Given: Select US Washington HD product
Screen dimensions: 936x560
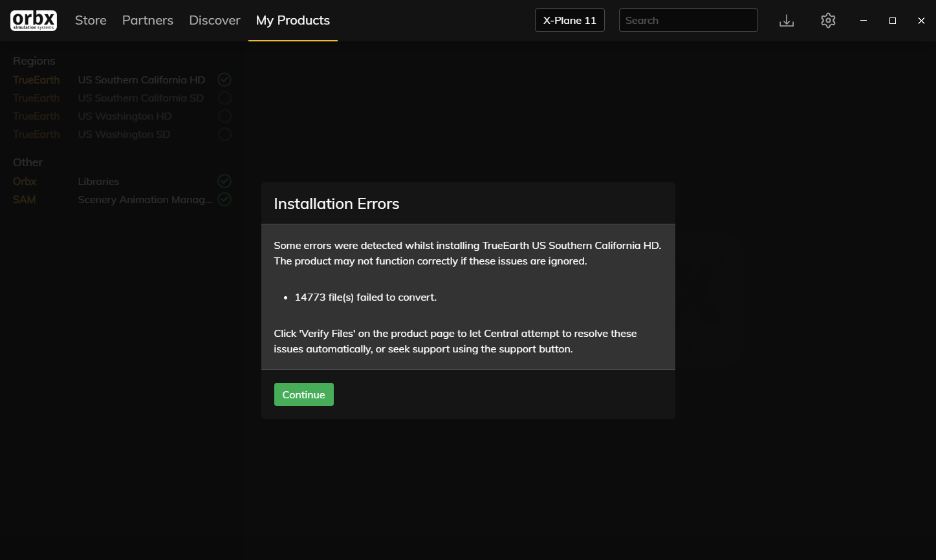Looking at the screenshot, I should pyautogui.click(x=122, y=116).
